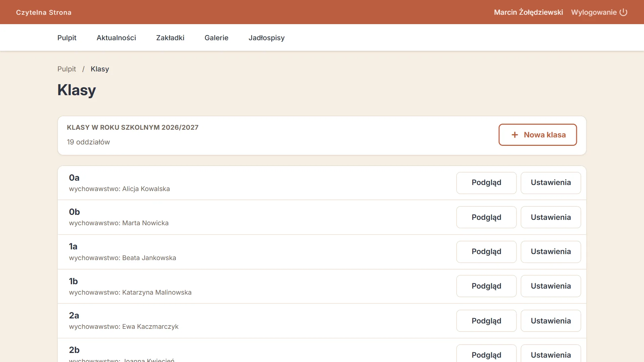Image resolution: width=644 pixels, height=362 pixels.
Task: Select the class name 1b
Action: coord(73,281)
